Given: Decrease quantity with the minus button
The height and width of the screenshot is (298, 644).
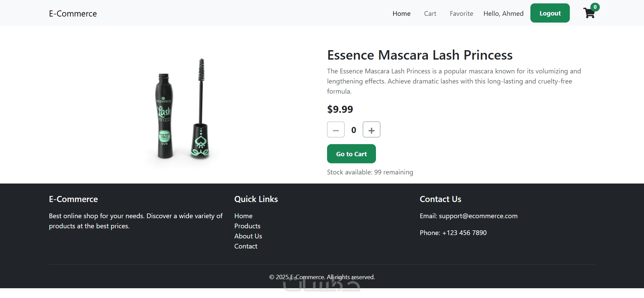Looking at the screenshot, I should click(336, 130).
